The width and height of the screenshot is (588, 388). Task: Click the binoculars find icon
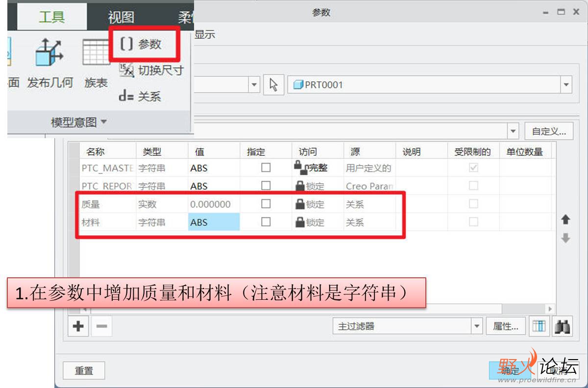click(x=562, y=326)
